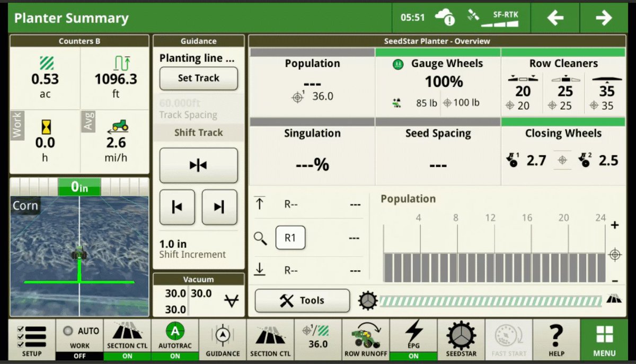Tap the chart target crosshair icon
The width and height of the screenshot is (636, 364).
pyautogui.click(x=615, y=255)
